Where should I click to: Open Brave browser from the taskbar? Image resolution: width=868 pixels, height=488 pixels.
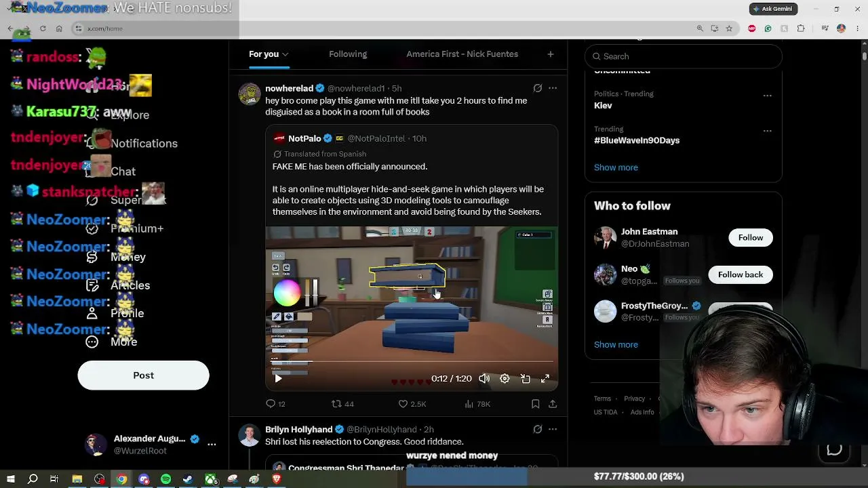point(277,479)
